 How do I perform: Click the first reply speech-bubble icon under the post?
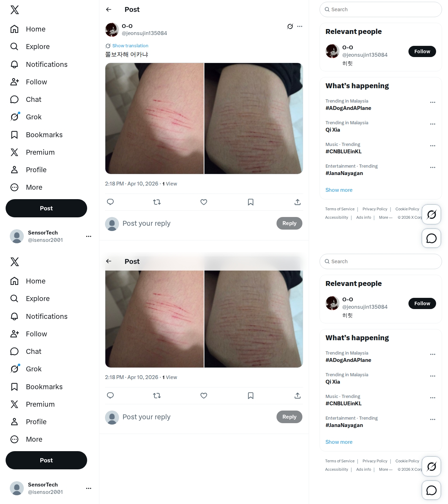[x=110, y=202]
